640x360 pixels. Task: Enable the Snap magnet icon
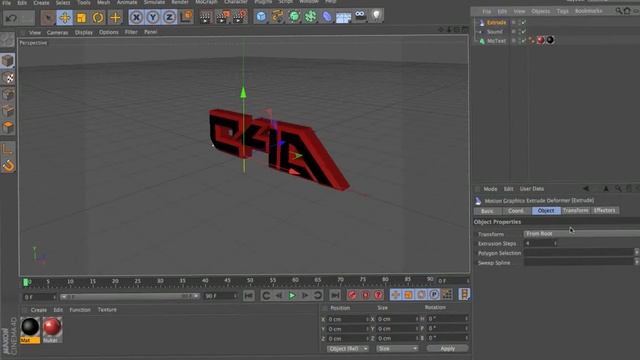click(x=8, y=166)
